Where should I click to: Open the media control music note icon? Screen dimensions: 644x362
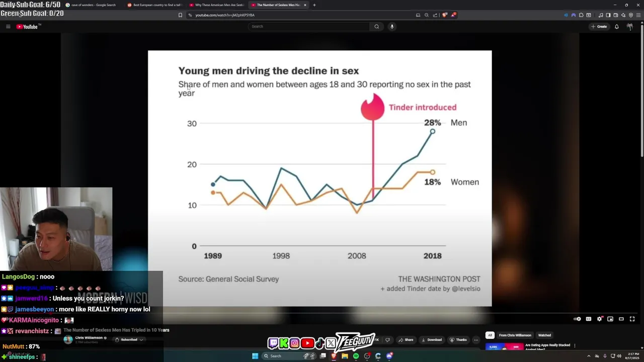(601, 15)
